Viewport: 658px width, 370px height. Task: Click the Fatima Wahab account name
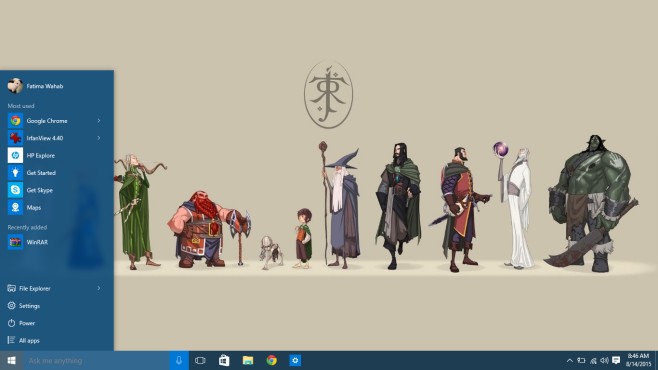point(45,86)
